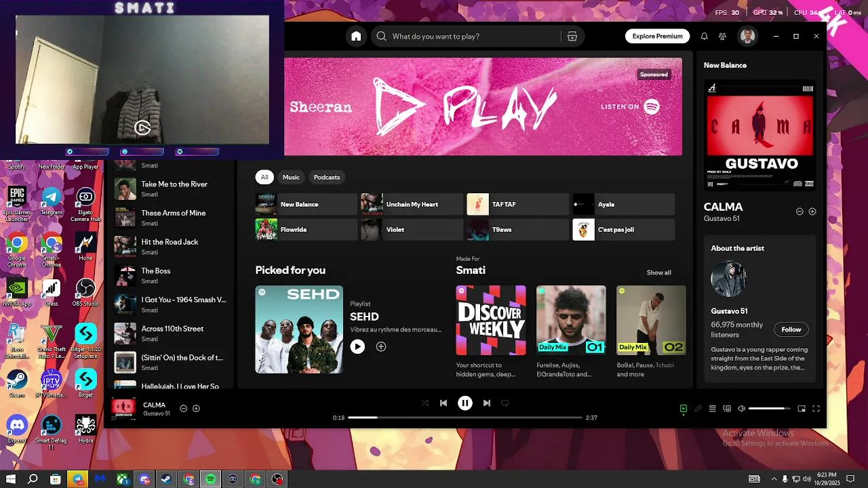The image size is (868, 488).
Task: Open Discord desktop shortcut
Action: [17, 430]
